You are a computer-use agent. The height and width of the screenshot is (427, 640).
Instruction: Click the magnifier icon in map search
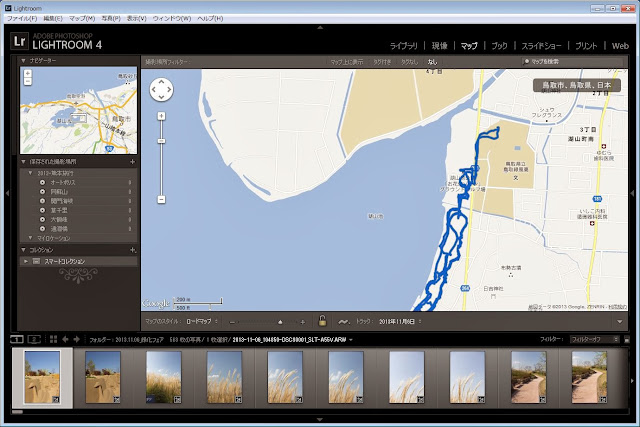point(527,62)
